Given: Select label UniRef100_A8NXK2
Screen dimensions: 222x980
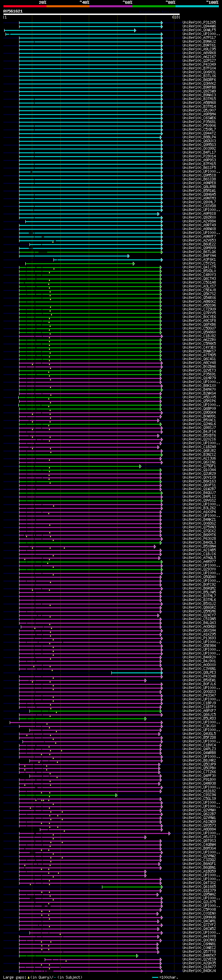Looking at the screenshot, I should point(199,301).
